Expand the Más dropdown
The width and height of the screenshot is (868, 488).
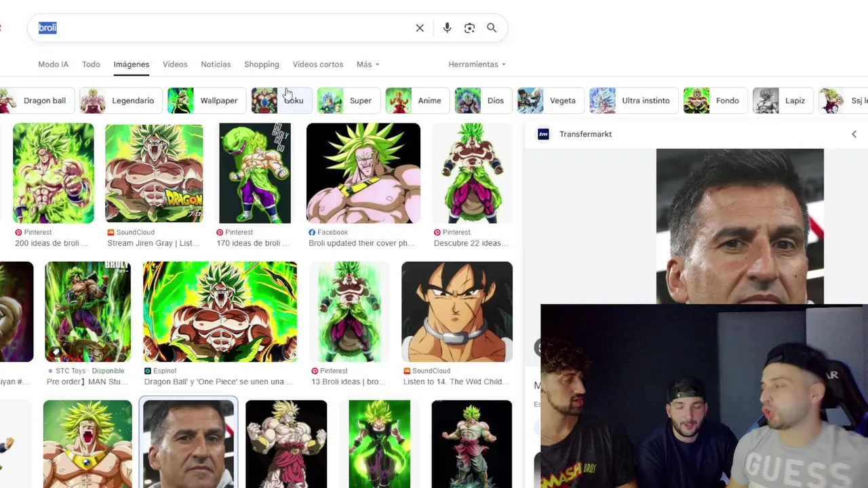[368, 64]
